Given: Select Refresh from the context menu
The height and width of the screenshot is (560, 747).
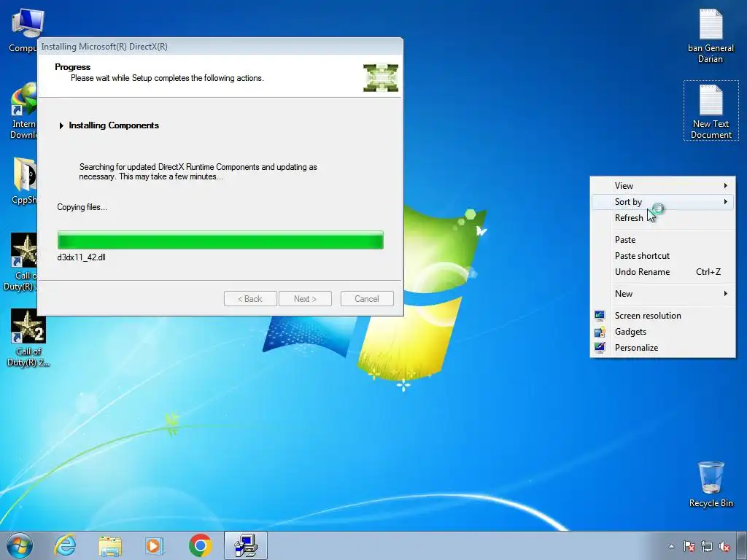Looking at the screenshot, I should 662,217.
